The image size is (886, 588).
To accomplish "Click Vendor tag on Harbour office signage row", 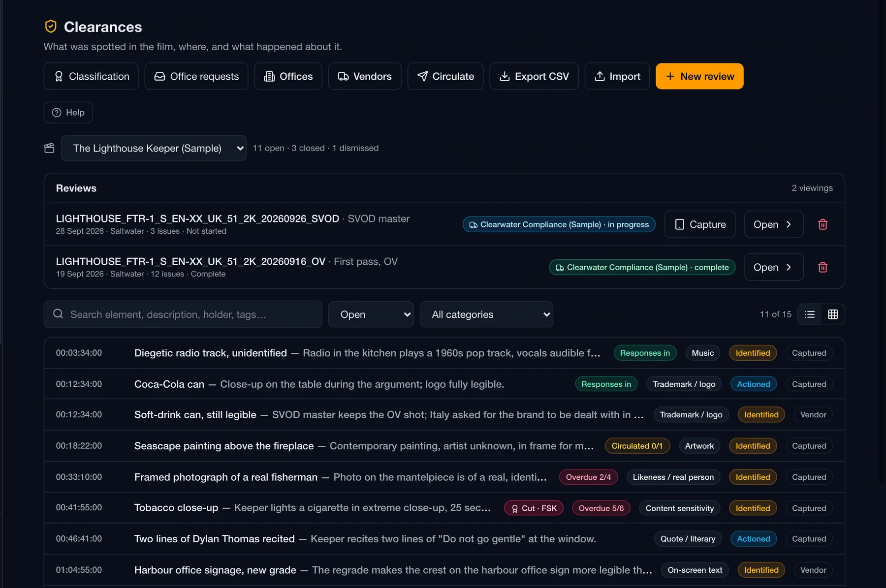I will pyautogui.click(x=813, y=570).
